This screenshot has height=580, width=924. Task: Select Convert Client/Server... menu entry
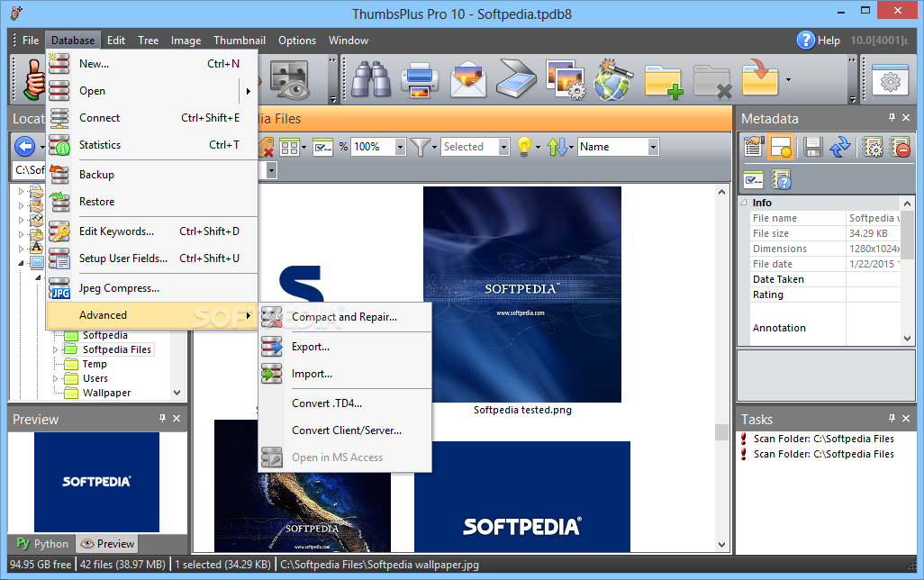345,430
